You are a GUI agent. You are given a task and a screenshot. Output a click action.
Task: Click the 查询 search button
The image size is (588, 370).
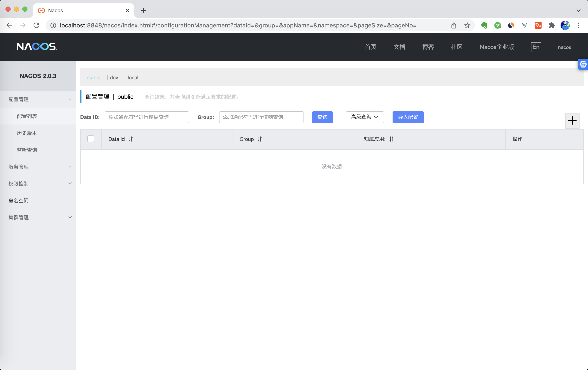pos(322,117)
